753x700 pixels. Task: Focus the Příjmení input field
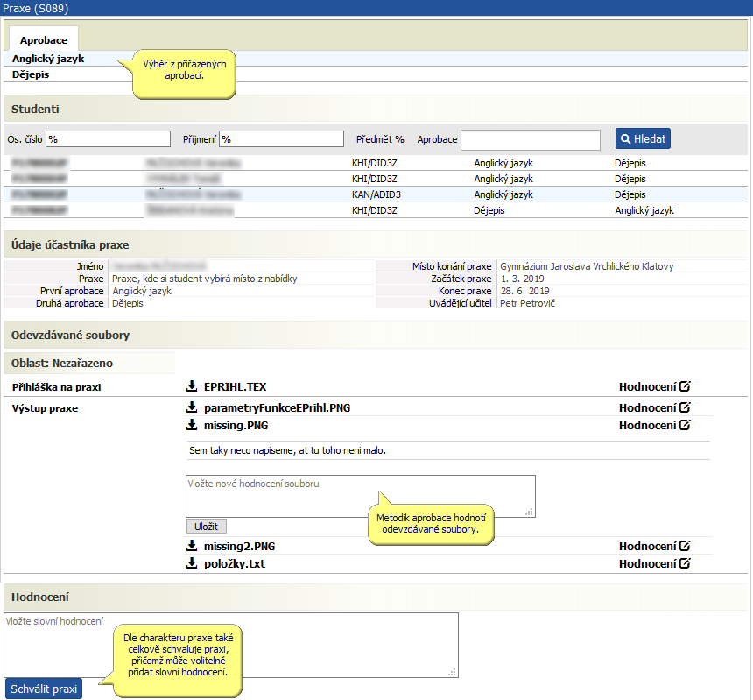281,138
